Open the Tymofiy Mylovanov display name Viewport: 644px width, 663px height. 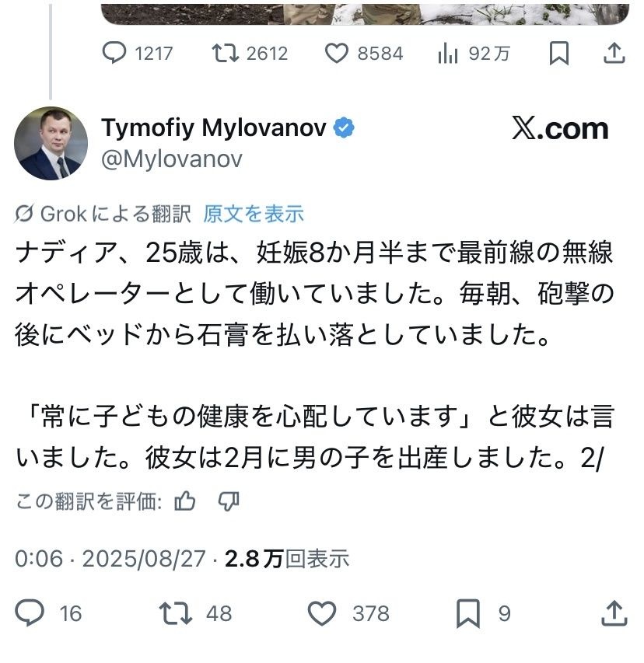(x=213, y=128)
